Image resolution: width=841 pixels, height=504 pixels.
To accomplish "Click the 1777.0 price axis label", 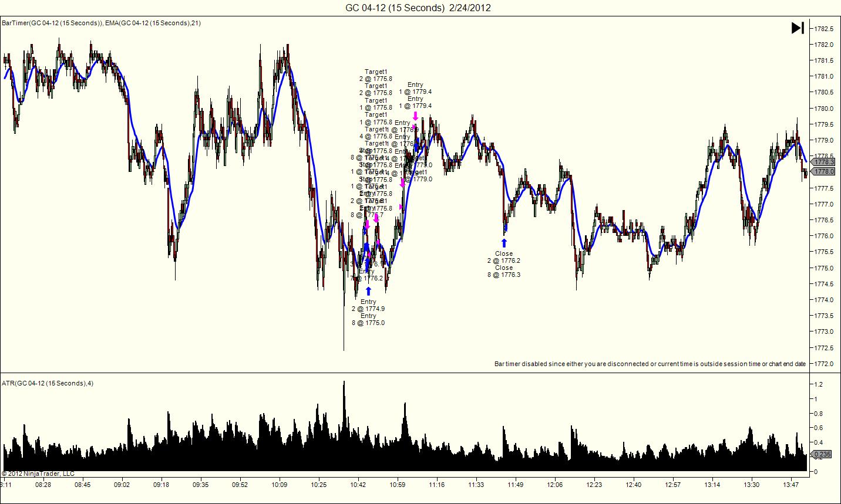I will (824, 204).
